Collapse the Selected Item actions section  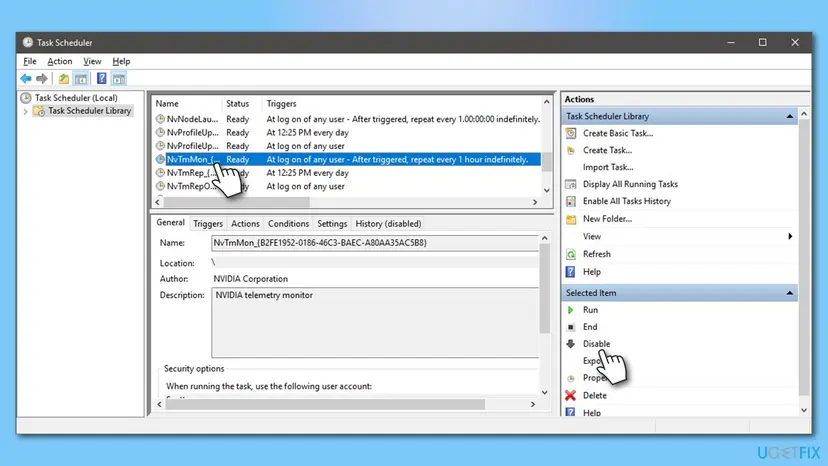789,293
